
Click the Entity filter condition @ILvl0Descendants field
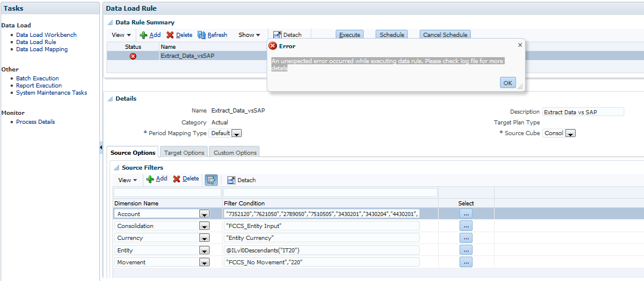[x=321, y=250]
